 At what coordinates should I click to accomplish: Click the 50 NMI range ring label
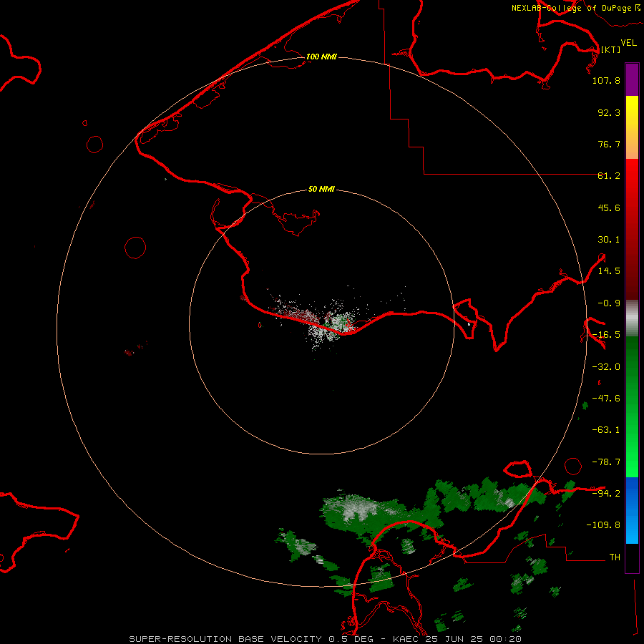coord(321,189)
